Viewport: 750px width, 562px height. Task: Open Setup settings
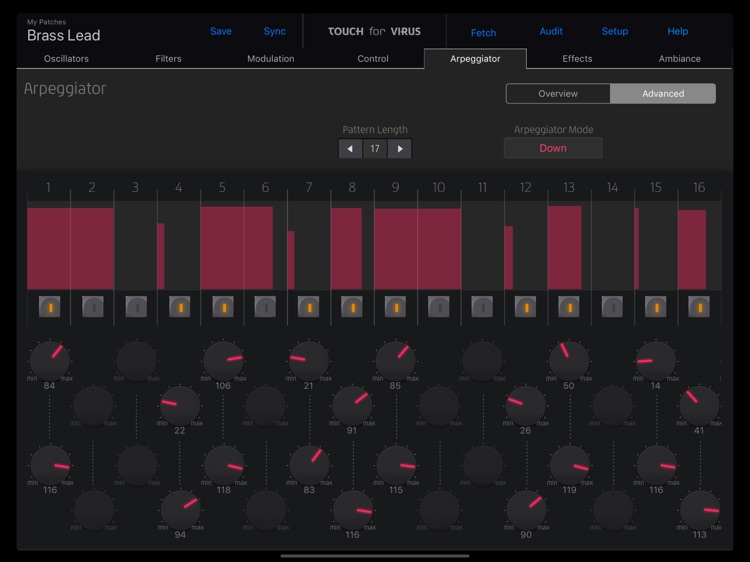(x=615, y=32)
